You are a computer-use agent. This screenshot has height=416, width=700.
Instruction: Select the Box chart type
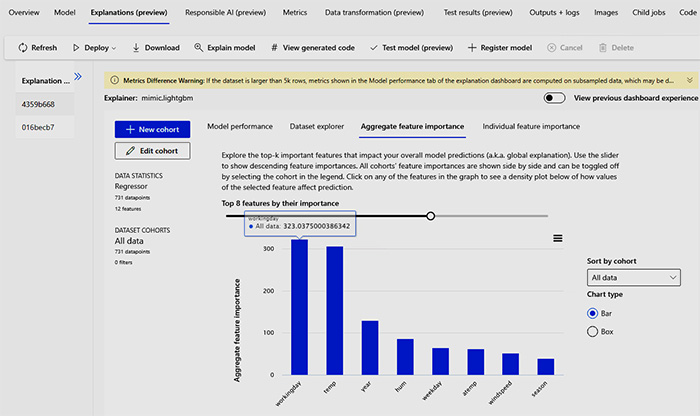click(593, 331)
